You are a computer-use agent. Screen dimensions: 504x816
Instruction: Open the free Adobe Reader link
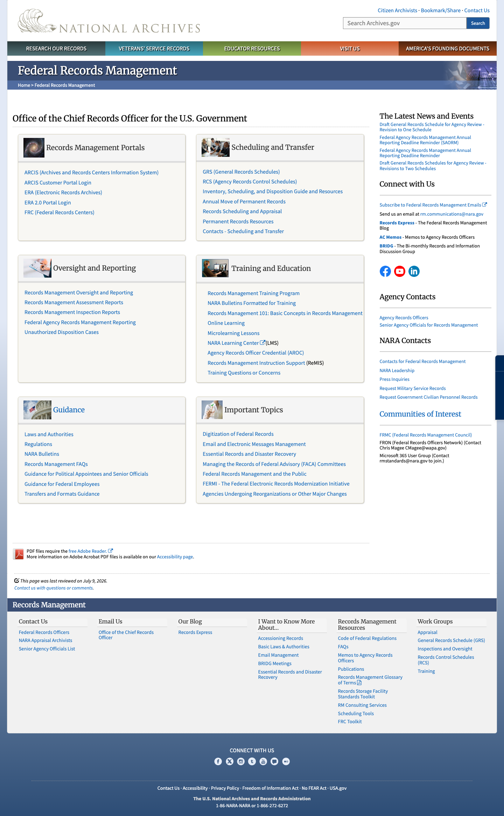coord(91,551)
